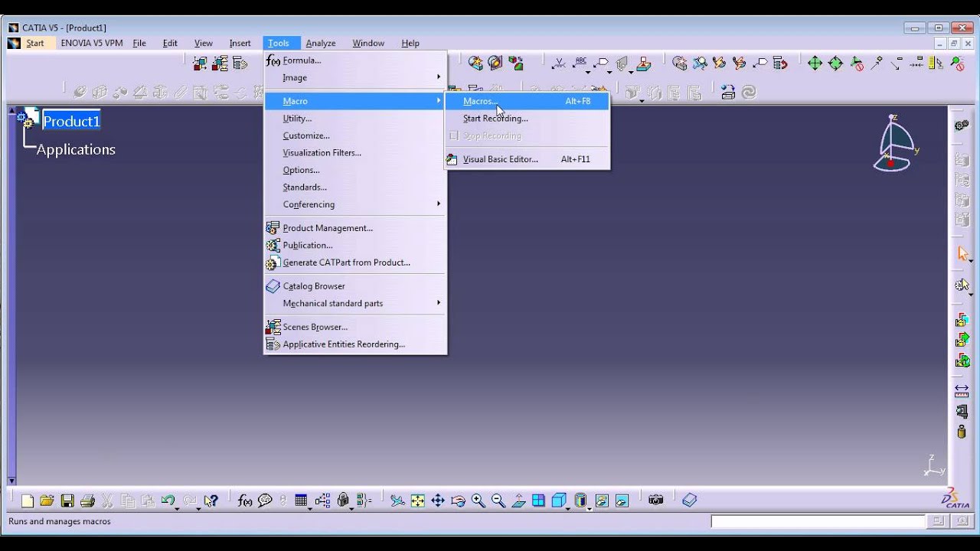Select the Undo arrow icon
The height and width of the screenshot is (551, 980).
(x=169, y=500)
